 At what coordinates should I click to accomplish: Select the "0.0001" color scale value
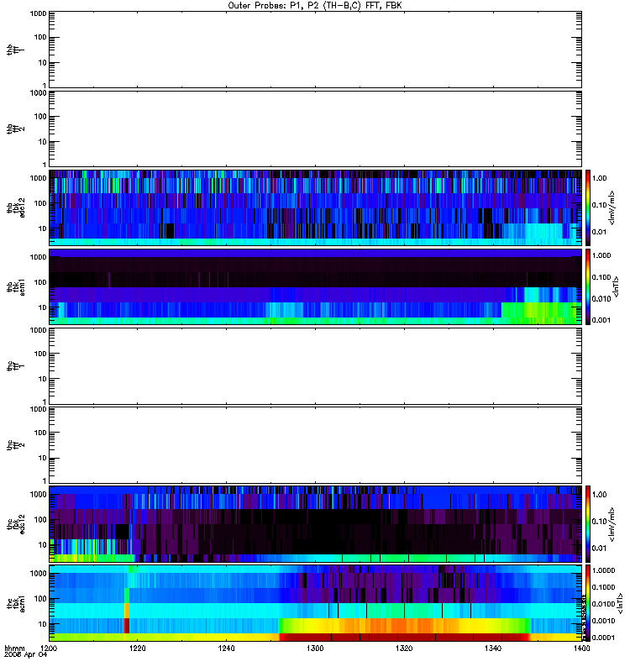[x=603, y=638]
